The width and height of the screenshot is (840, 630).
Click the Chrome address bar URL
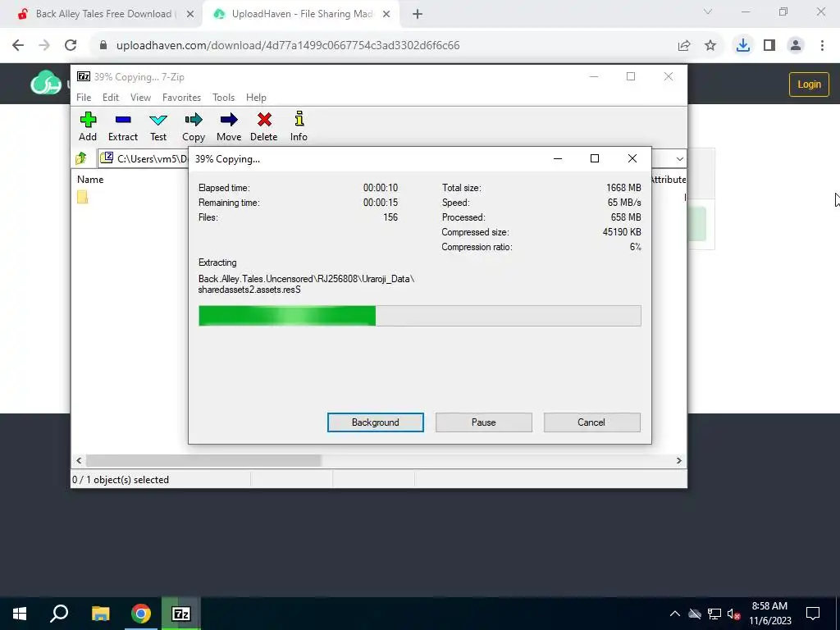[288, 45]
